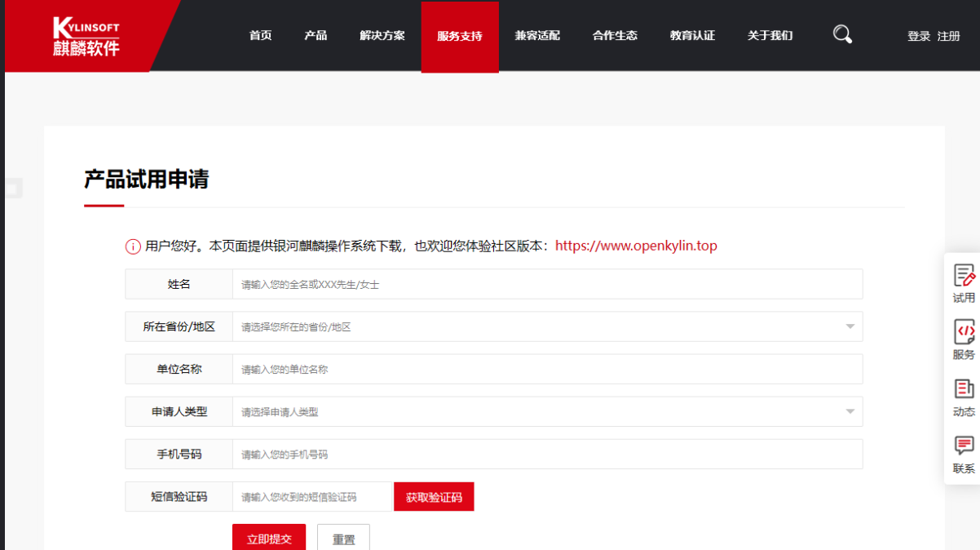Image resolution: width=980 pixels, height=550 pixels.
Task: Open the openkylin.top community link
Action: pyautogui.click(x=636, y=246)
